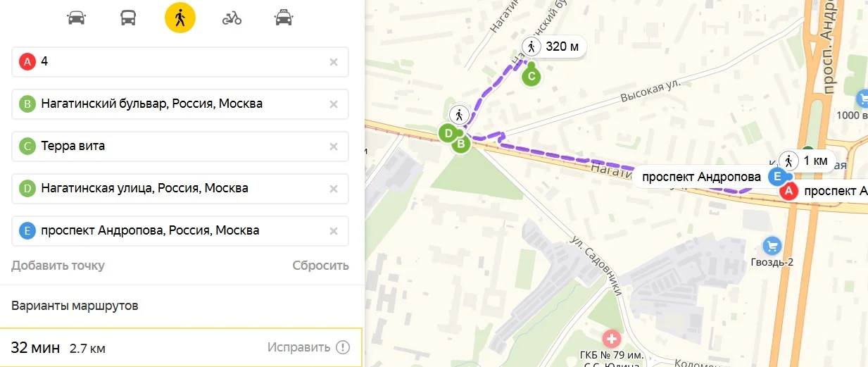Viewport: 868px width, 367px height.
Task: Click the ГКБ № 79 hospital icon
Action: (x=611, y=339)
